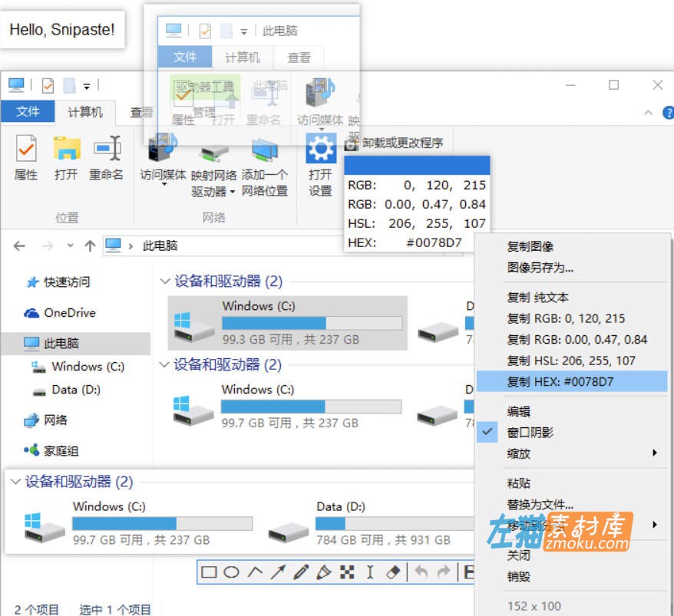This screenshot has height=616, width=674.
Task: Select the Rectangle annotation tool
Action: click(x=209, y=572)
